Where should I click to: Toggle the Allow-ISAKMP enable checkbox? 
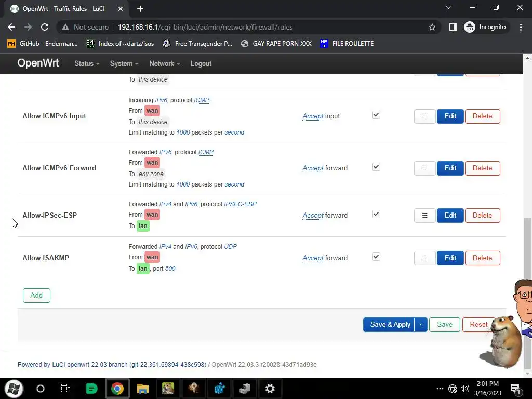376,257
